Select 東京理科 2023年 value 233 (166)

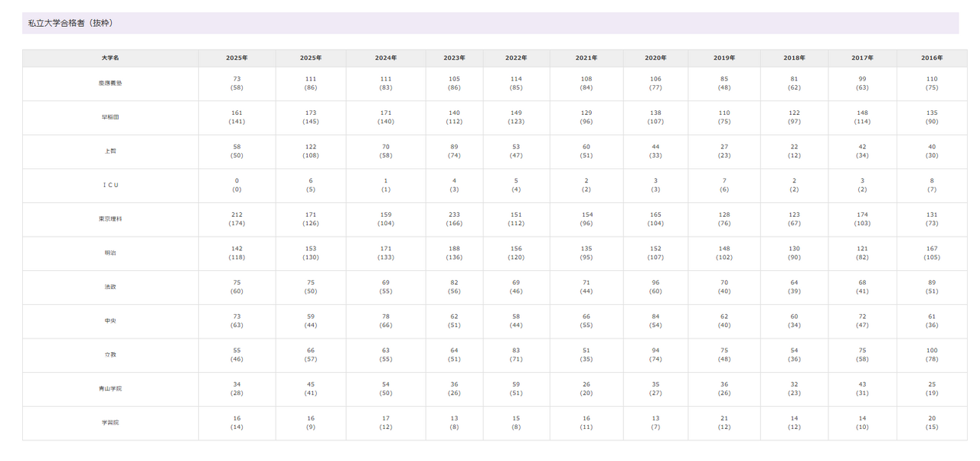(455, 219)
